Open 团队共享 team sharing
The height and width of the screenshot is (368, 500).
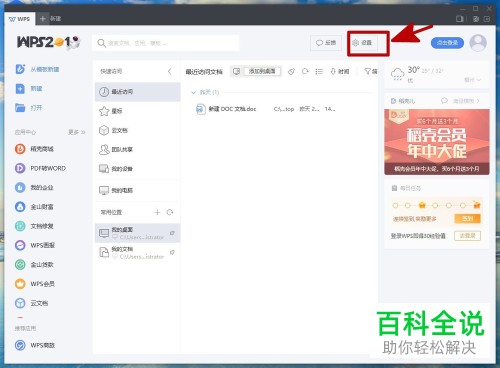[137, 150]
